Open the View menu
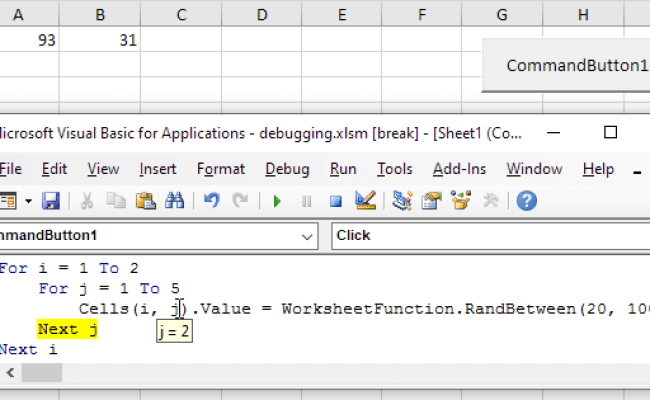 point(103,169)
